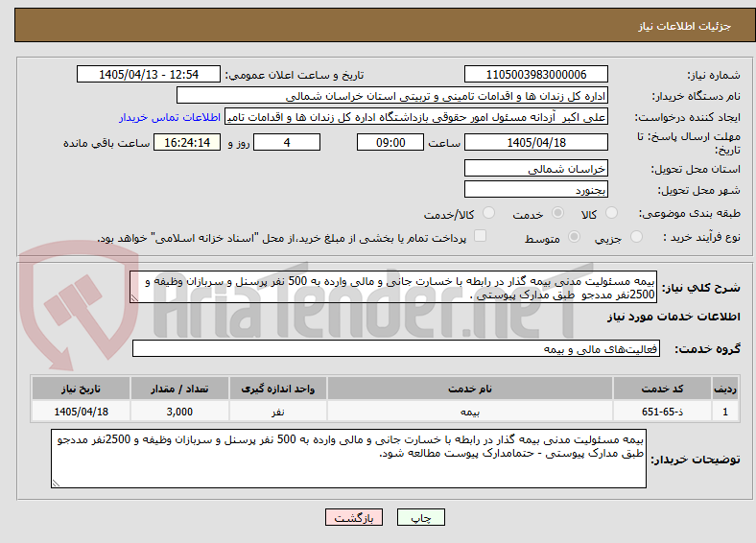Screen dimensions: 756x543
Task: Click the deadline time field 09:00
Action: 390,142
